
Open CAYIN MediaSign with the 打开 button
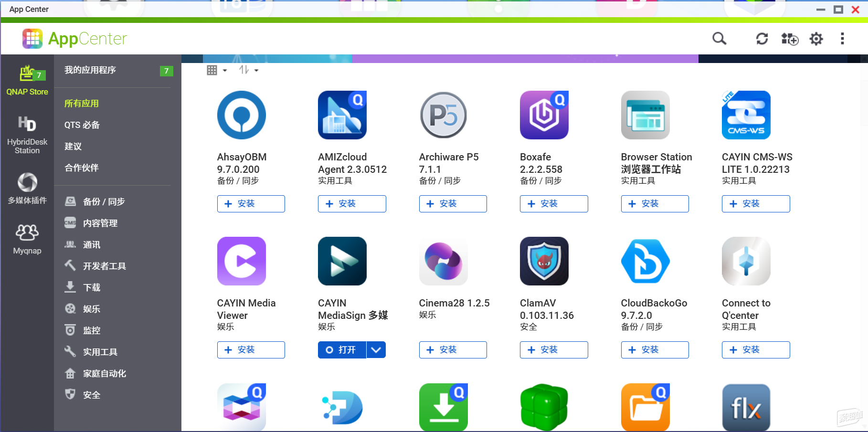[342, 350]
